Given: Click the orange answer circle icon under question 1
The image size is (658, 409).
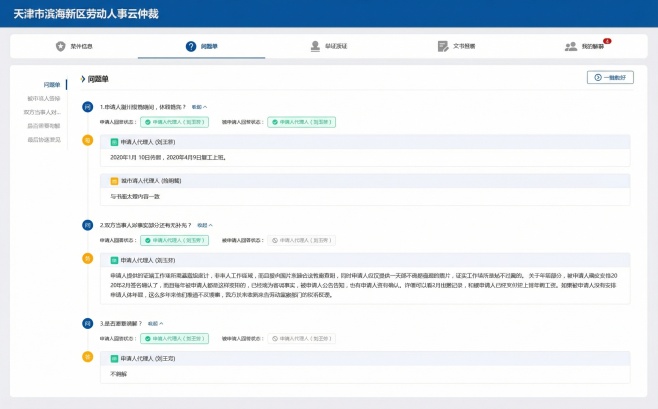Looking at the screenshot, I should coord(87,140).
